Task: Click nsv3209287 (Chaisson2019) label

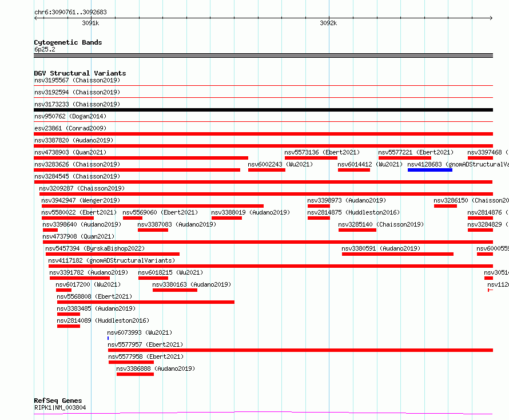Action: point(82,188)
